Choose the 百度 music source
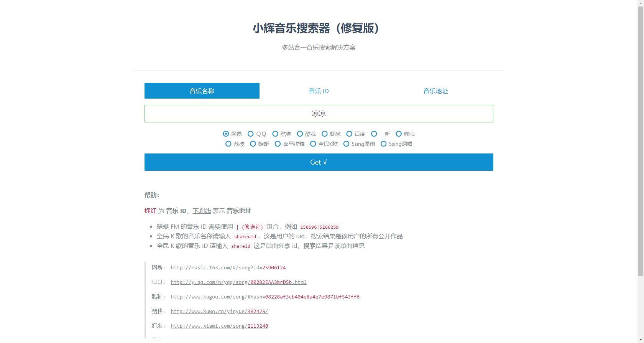This screenshot has height=343, width=644. click(x=349, y=134)
